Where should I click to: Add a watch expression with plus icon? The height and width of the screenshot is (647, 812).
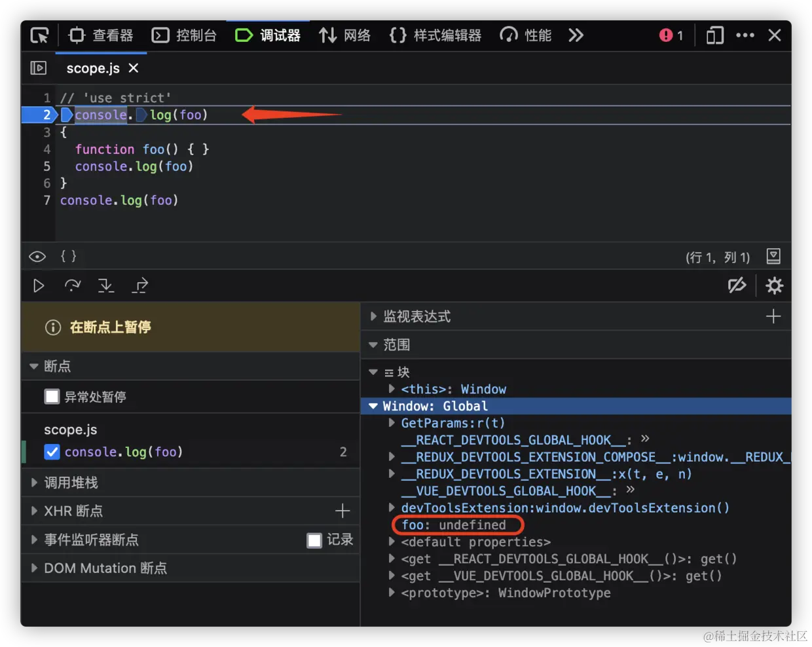point(773,316)
